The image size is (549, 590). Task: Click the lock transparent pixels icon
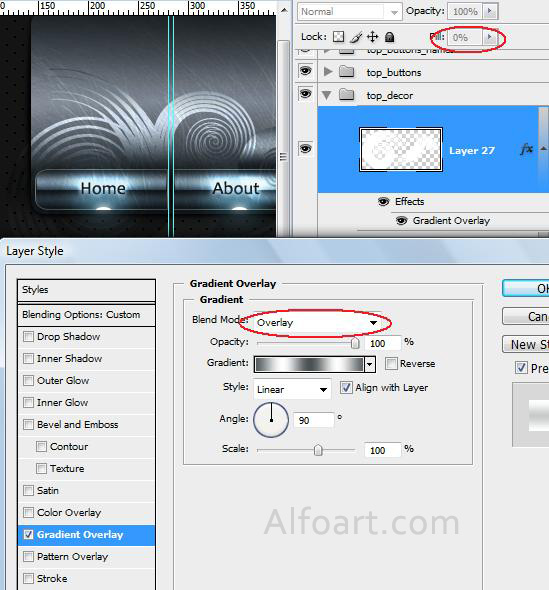pos(338,37)
